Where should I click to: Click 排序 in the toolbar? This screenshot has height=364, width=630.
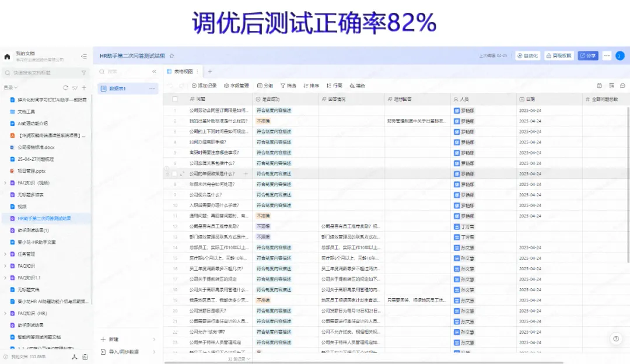(311, 86)
